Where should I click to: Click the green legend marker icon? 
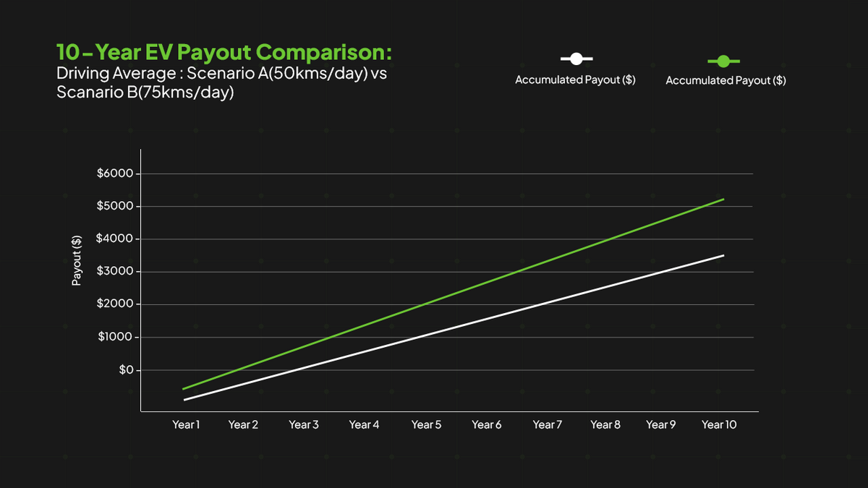[723, 61]
